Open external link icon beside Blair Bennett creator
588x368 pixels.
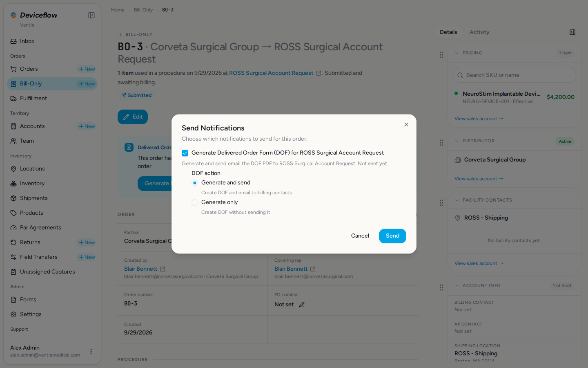tap(163, 269)
